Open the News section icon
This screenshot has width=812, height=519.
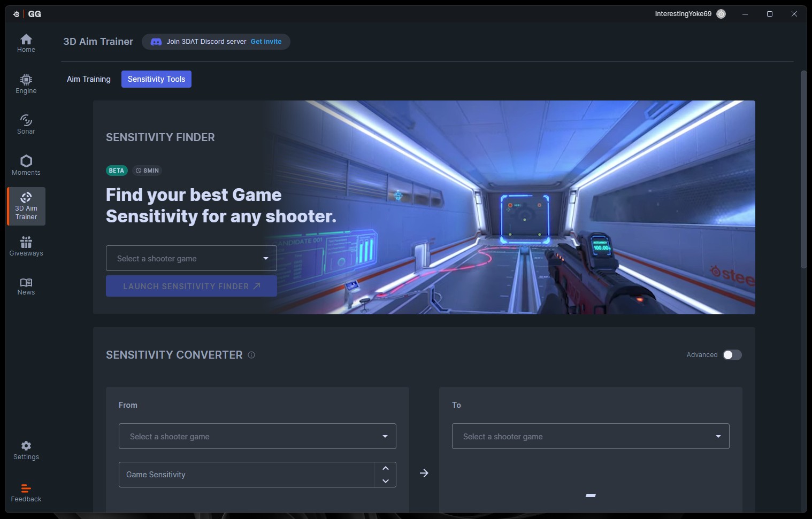coord(26,286)
